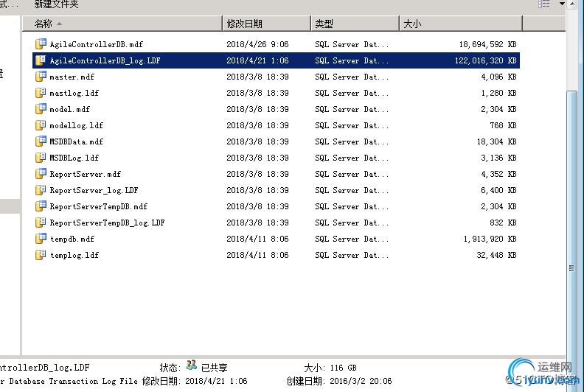Select the file name master.mdf
584x392 pixels.
tap(72, 77)
